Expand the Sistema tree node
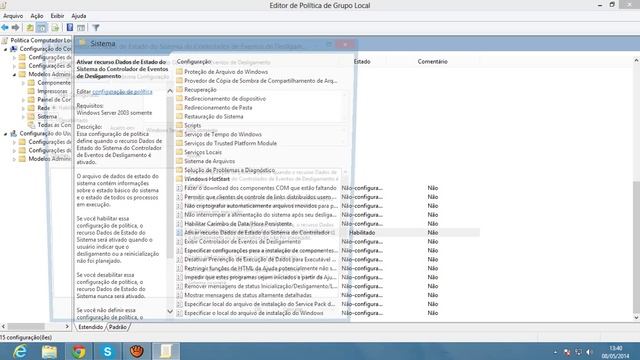640x360 pixels. 23,117
